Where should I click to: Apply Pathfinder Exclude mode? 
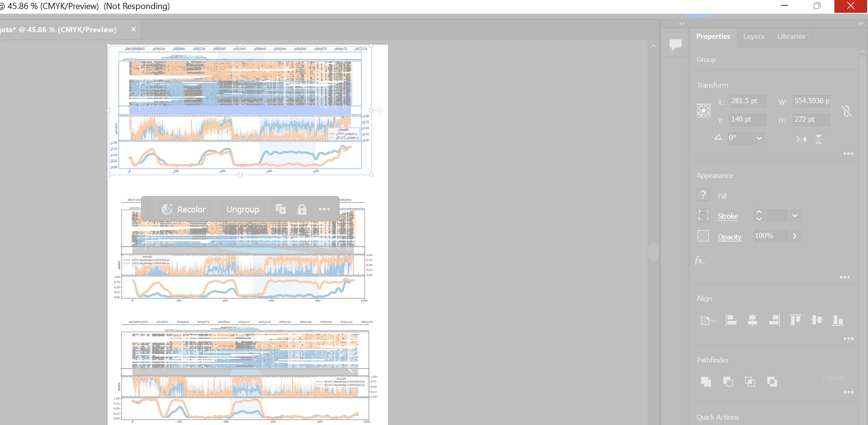point(772,381)
